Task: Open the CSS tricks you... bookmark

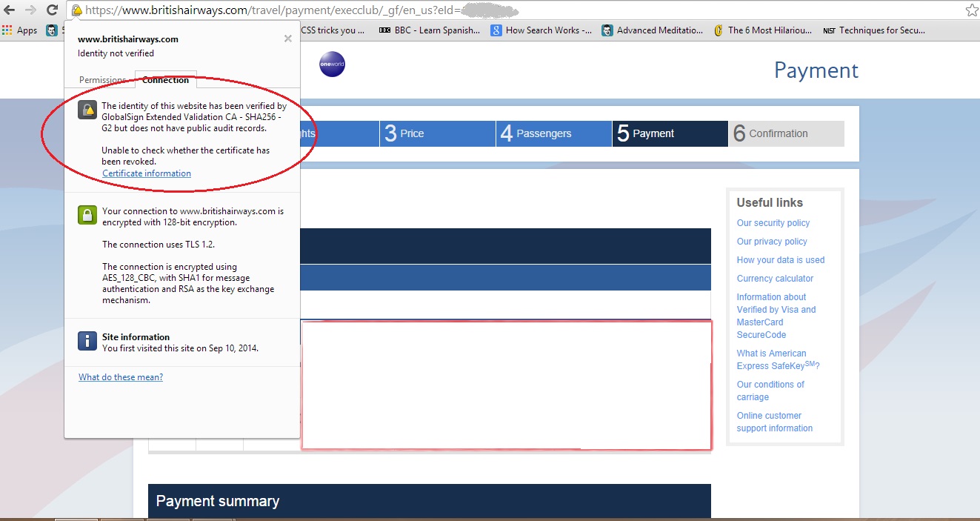Action: [333, 30]
